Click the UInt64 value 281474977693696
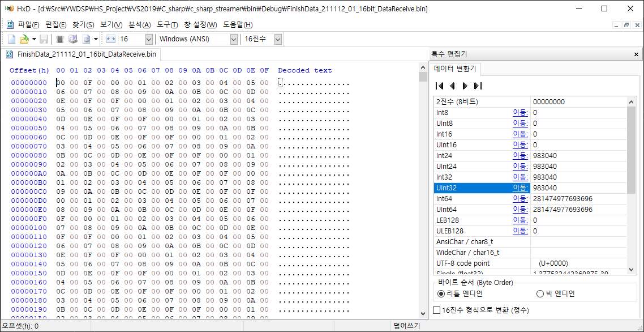This screenshot has height=332, width=644. tap(563, 210)
